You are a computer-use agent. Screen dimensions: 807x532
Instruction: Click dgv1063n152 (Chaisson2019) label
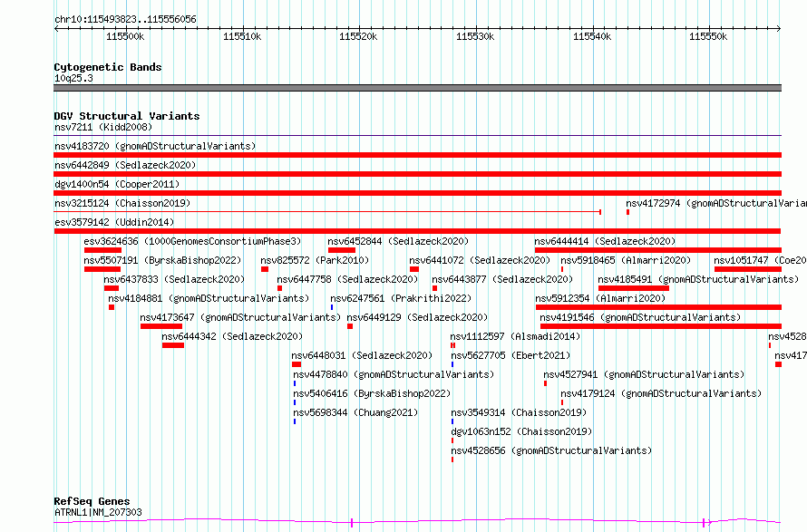tap(522, 431)
